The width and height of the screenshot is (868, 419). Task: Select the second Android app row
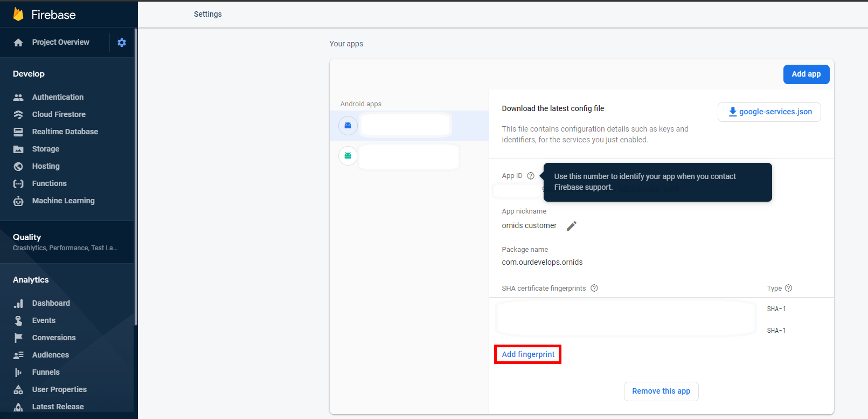(x=409, y=156)
